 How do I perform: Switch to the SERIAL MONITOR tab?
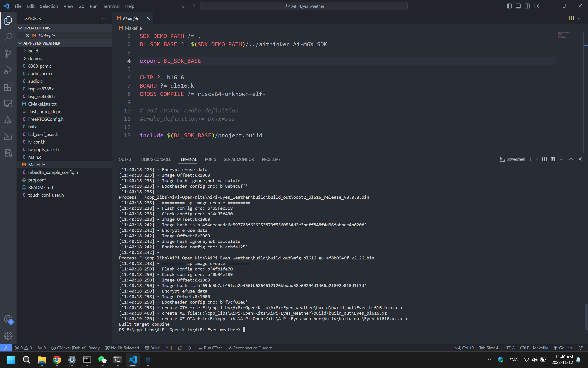click(239, 159)
